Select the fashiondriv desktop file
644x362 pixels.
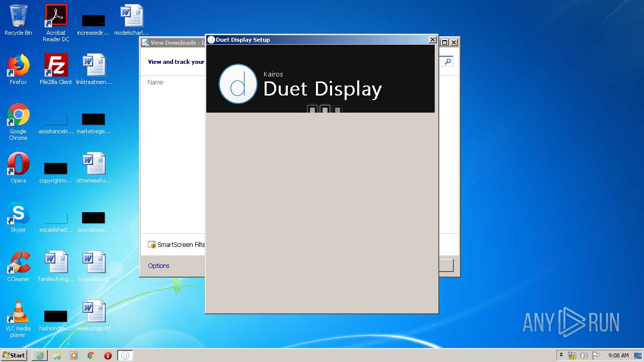[x=56, y=320]
